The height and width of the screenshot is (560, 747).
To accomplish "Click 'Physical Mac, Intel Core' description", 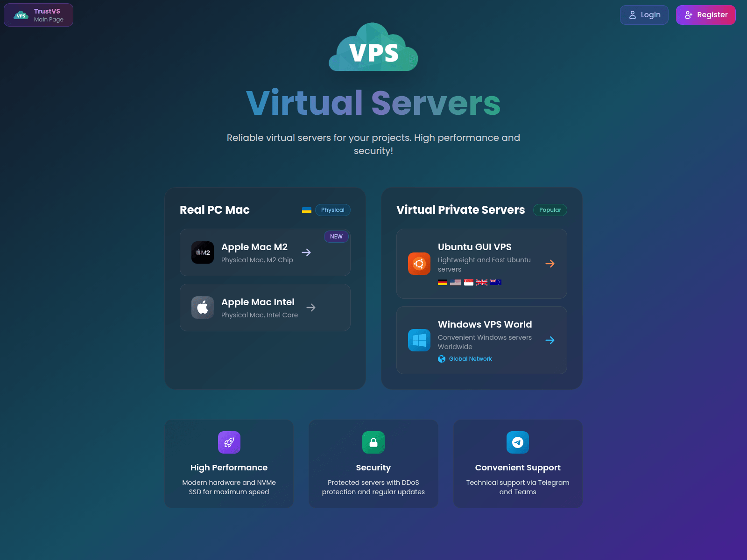I will coord(260,315).
